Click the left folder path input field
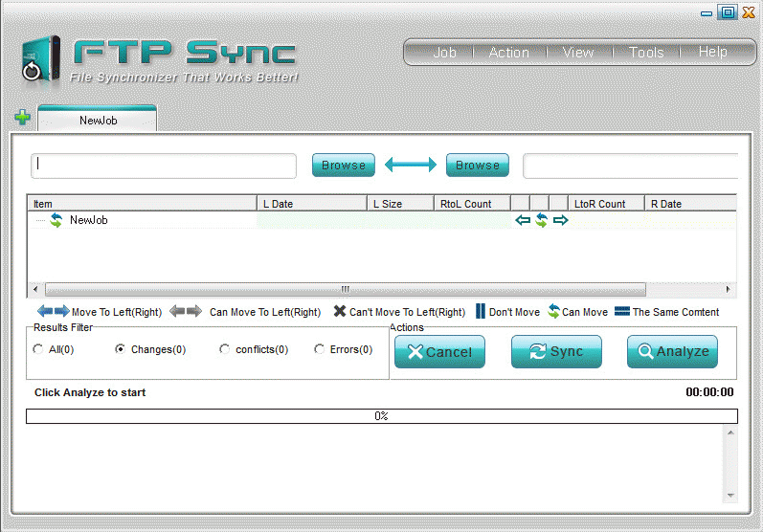The width and height of the screenshot is (763, 532). pos(164,166)
